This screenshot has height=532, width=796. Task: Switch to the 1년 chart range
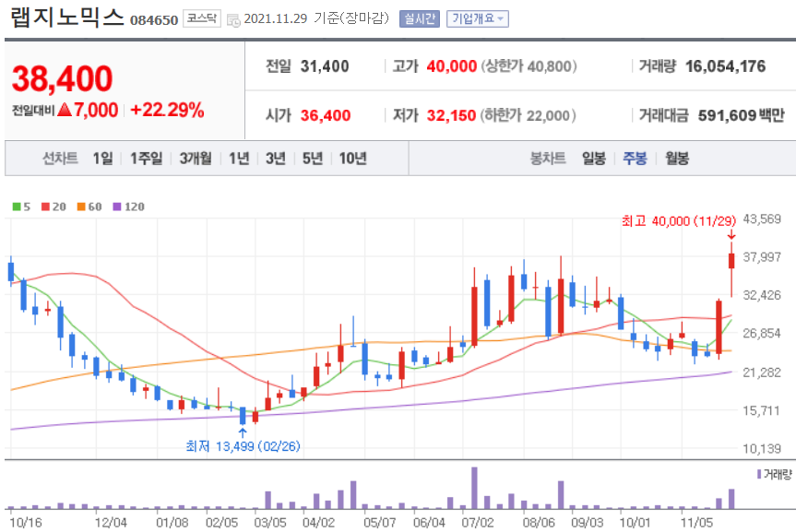click(239, 159)
